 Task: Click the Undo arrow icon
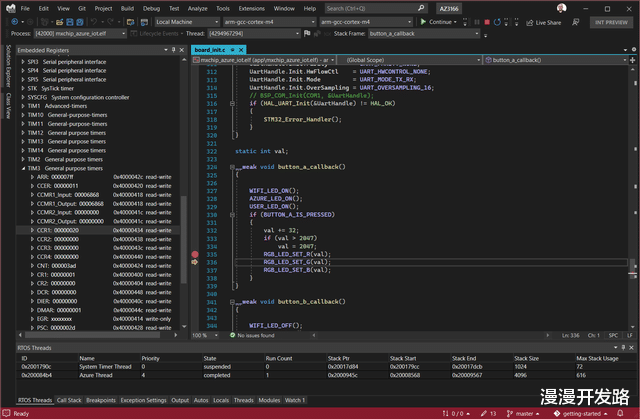coord(94,22)
